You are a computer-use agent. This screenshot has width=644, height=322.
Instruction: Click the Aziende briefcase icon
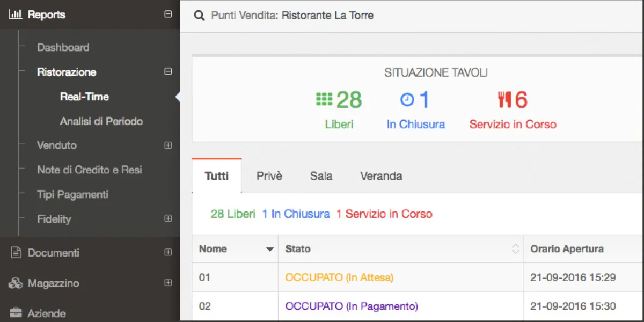(x=16, y=313)
